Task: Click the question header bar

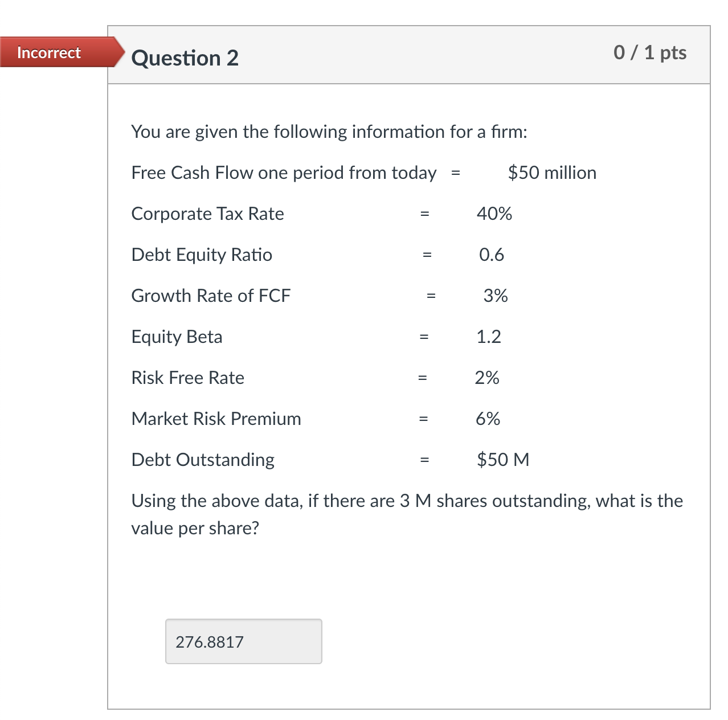Action: point(399,54)
